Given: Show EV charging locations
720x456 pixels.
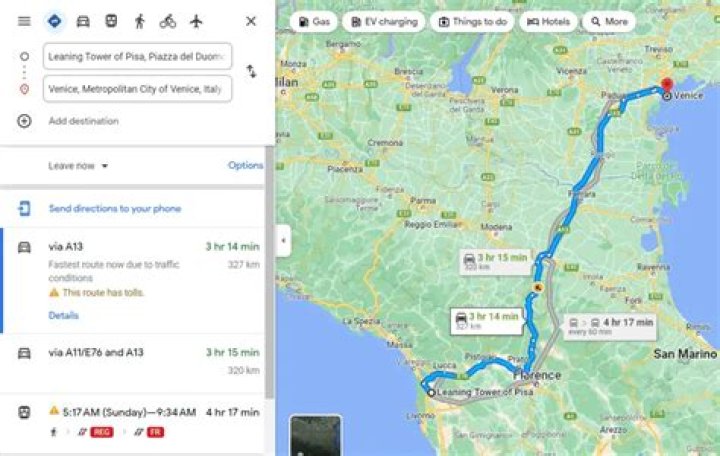Looking at the screenshot, I should [384, 22].
